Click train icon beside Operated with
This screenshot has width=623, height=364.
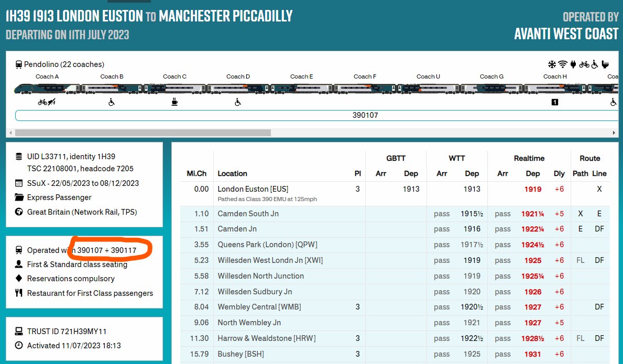pos(19,250)
